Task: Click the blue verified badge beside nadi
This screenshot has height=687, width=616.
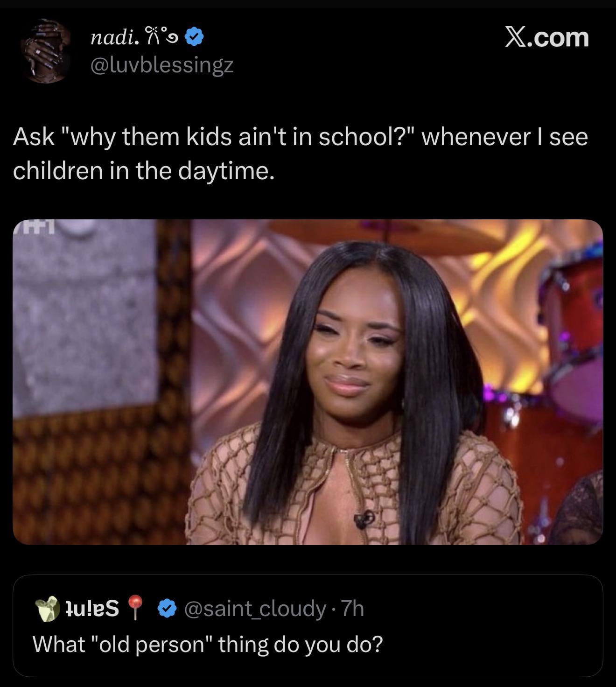Action: (x=194, y=37)
